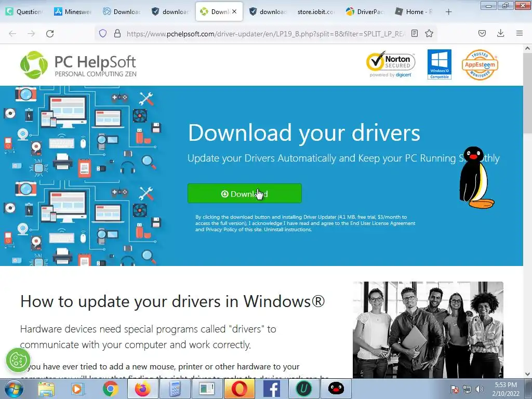Bookmark this page with the star icon
Image resolution: width=532 pixels, height=399 pixels.
(x=429, y=33)
